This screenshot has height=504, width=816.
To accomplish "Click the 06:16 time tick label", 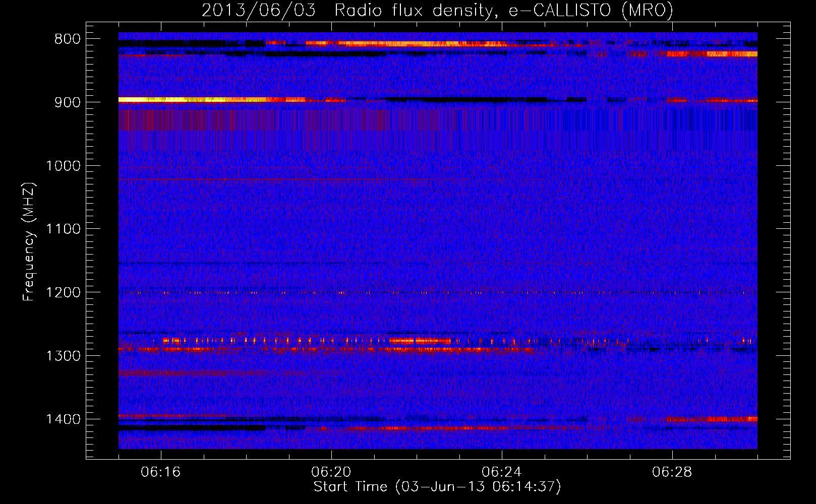I will (x=161, y=472).
